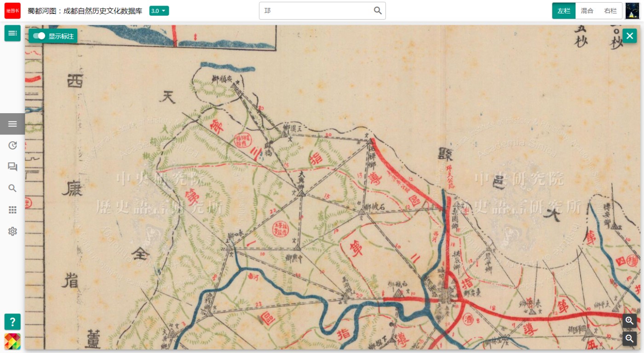644x353 pixels.
Task: Close the map viewer panel
Action: click(x=630, y=36)
